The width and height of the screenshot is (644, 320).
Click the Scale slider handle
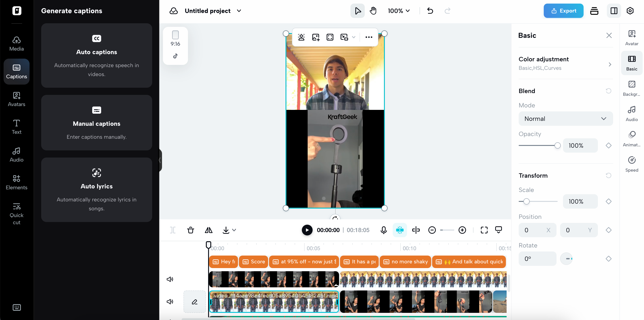(527, 201)
